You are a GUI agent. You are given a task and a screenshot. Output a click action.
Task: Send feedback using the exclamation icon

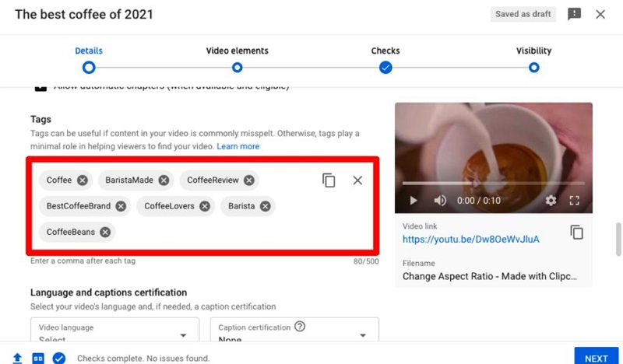(574, 14)
